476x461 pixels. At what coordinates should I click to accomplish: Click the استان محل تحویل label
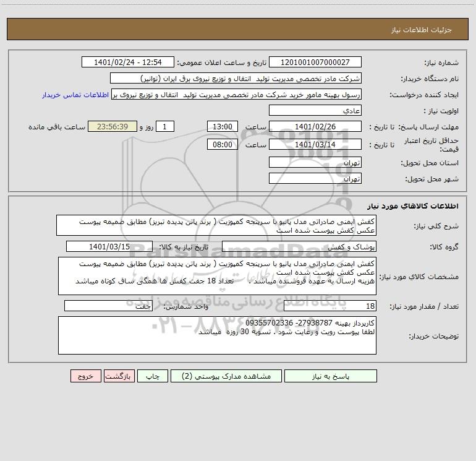[430, 163]
